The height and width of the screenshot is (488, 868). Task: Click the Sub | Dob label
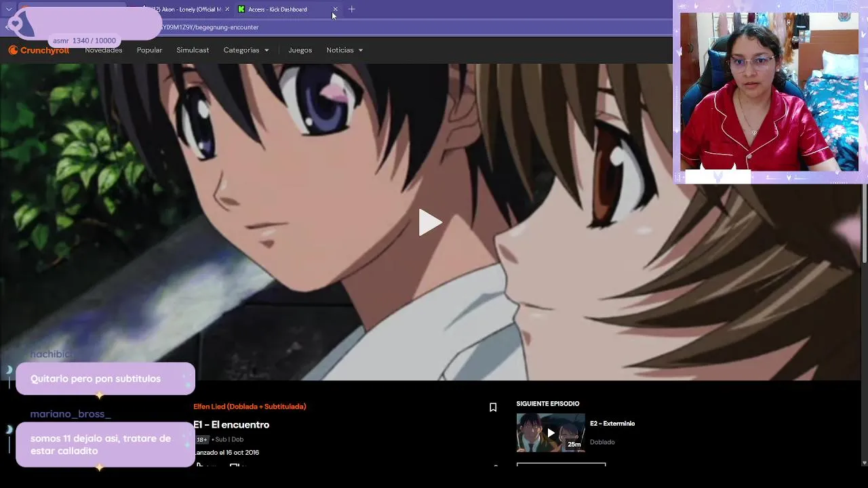click(229, 440)
